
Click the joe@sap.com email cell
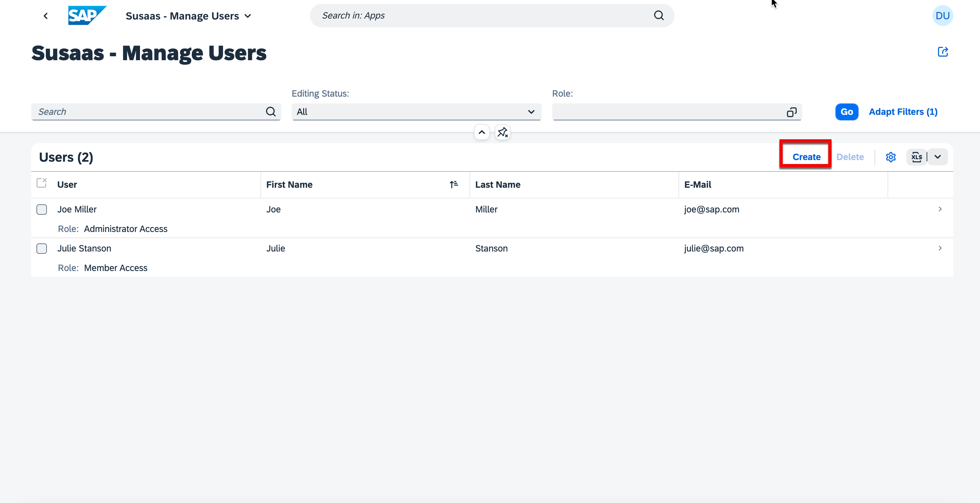click(x=711, y=210)
